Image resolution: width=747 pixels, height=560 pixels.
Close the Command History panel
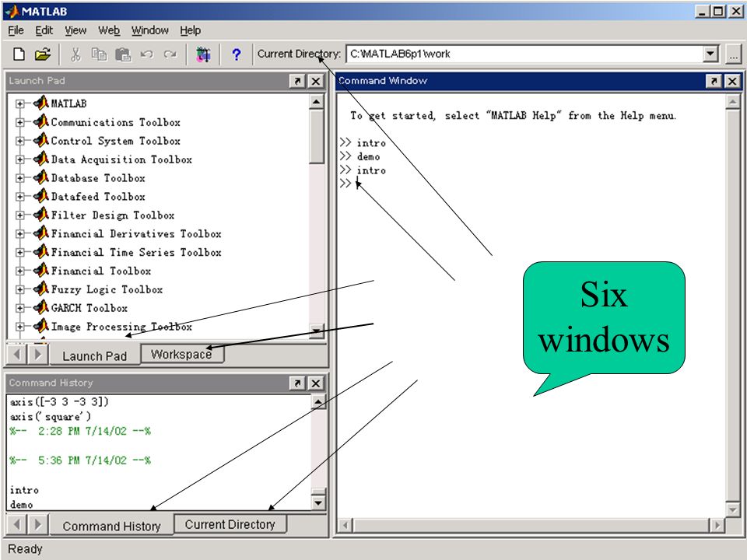coord(315,383)
